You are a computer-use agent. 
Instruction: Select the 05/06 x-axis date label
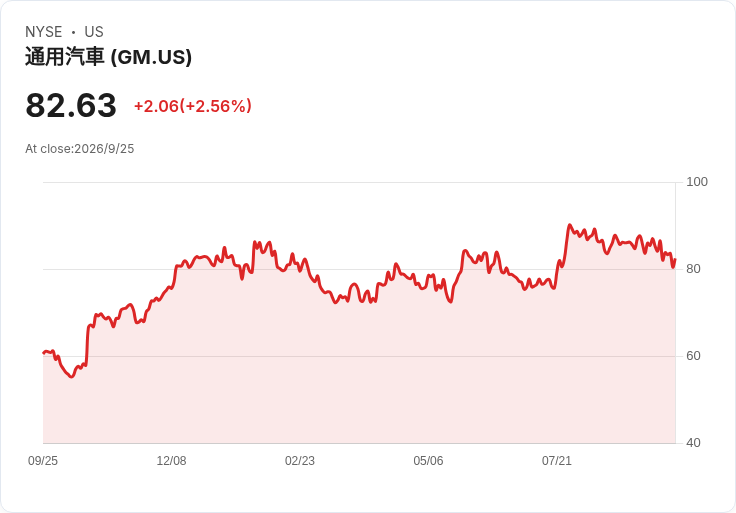tap(428, 461)
